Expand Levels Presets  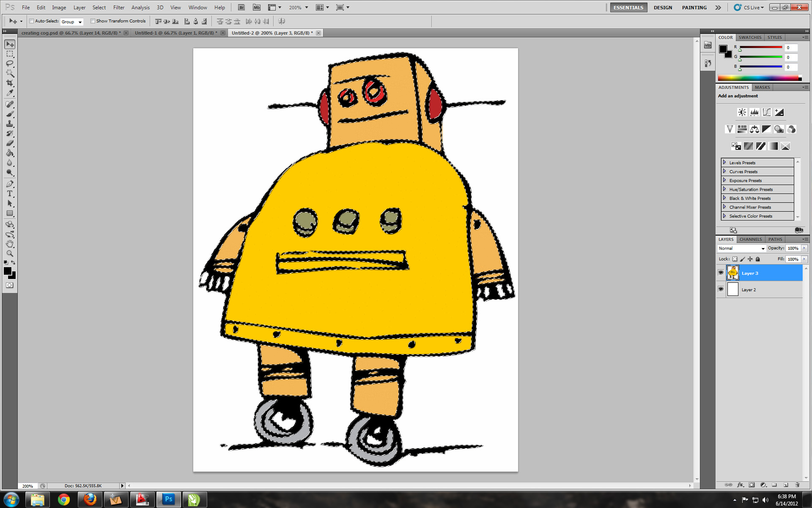[724, 163]
